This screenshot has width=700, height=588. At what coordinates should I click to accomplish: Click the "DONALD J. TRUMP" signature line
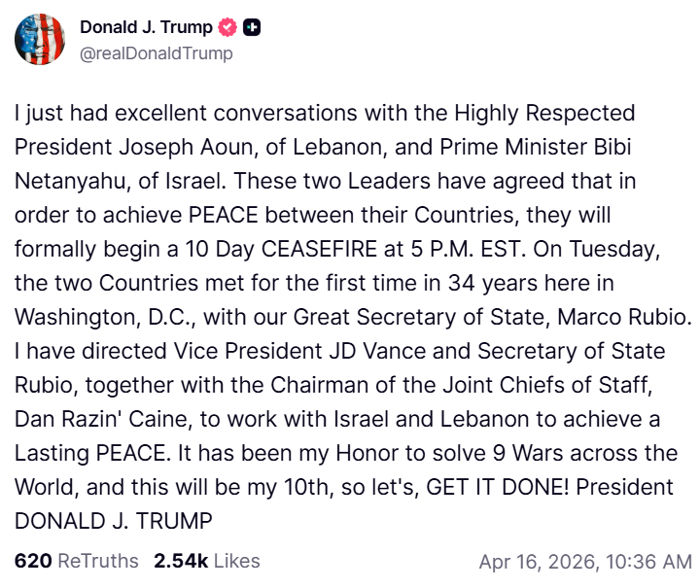point(113,521)
